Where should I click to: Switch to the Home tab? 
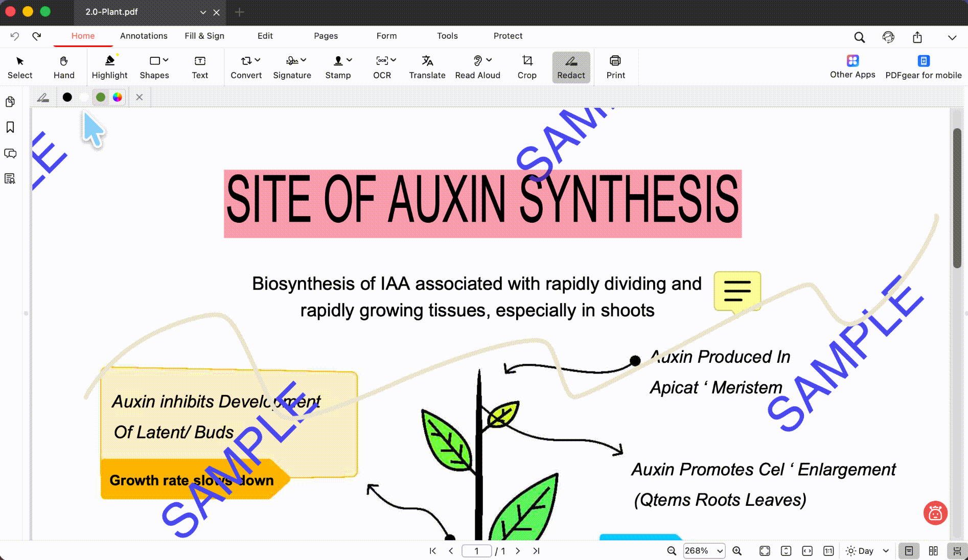(83, 36)
